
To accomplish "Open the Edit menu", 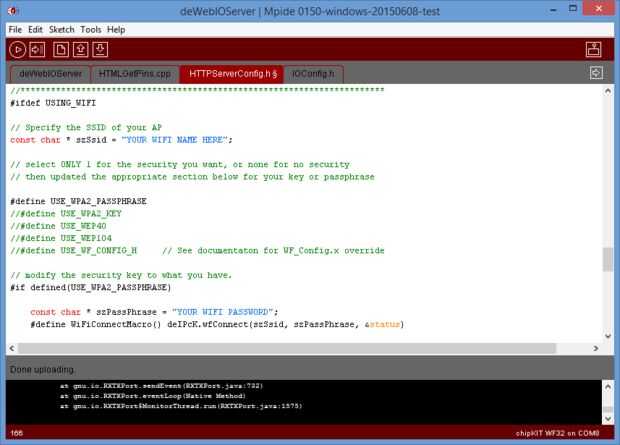I will pyautogui.click(x=35, y=30).
